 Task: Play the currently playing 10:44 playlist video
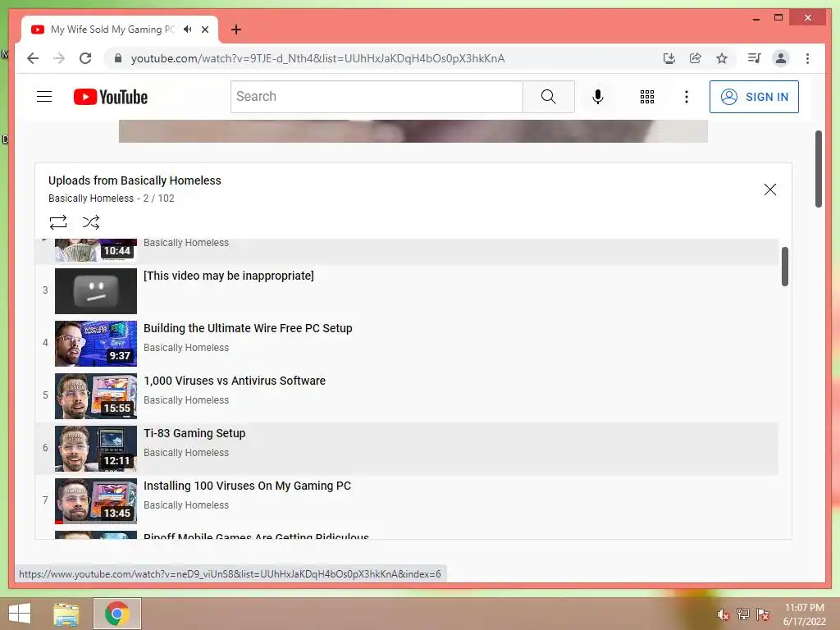[96, 249]
